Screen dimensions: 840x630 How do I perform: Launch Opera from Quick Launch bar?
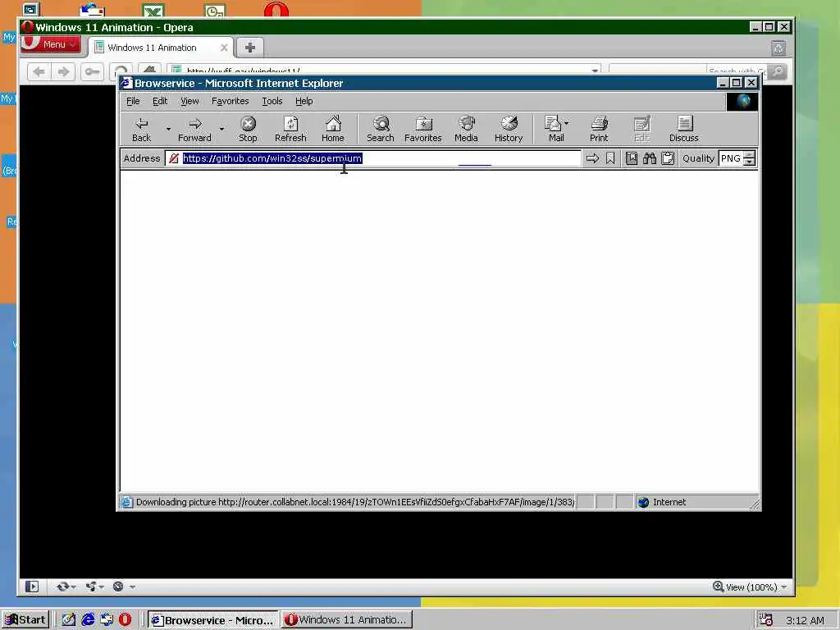tap(125, 620)
